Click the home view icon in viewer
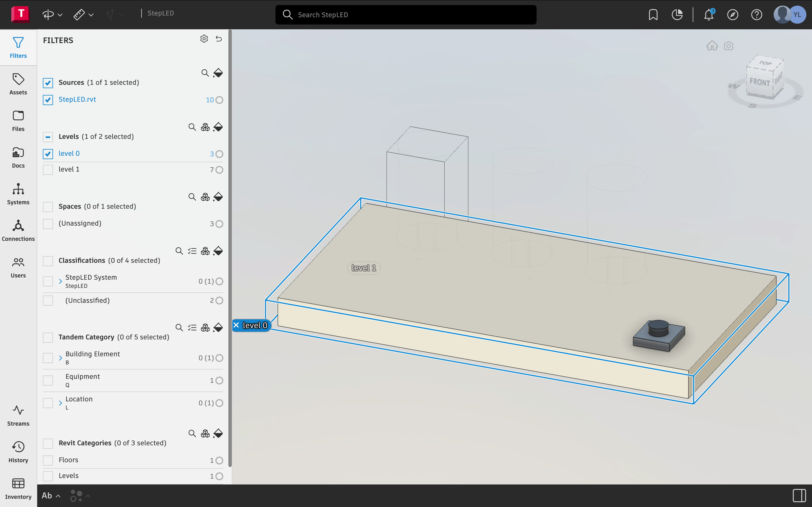The height and width of the screenshot is (507, 812). 712,46
